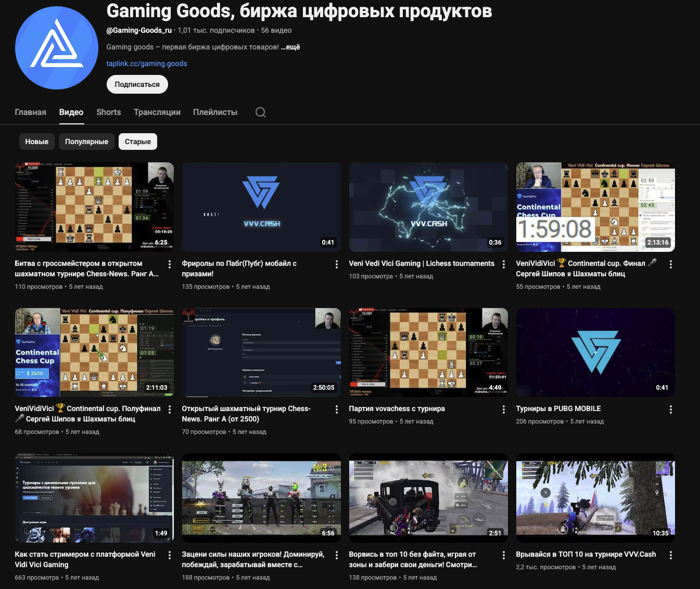
Task: Play the 0:41 thumbnail for 'Турниры в PUBG MOBILE'
Action: tap(595, 352)
